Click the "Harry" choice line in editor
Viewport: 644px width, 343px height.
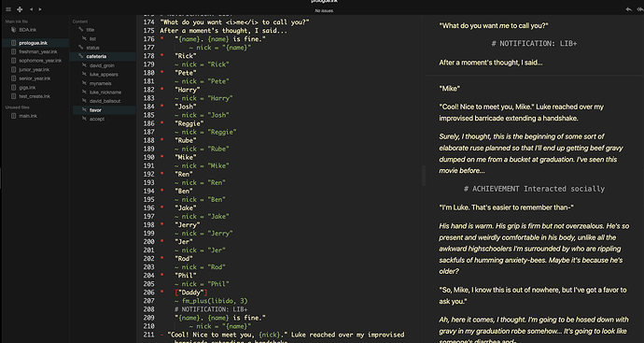pyautogui.click(x=188, y=90)
